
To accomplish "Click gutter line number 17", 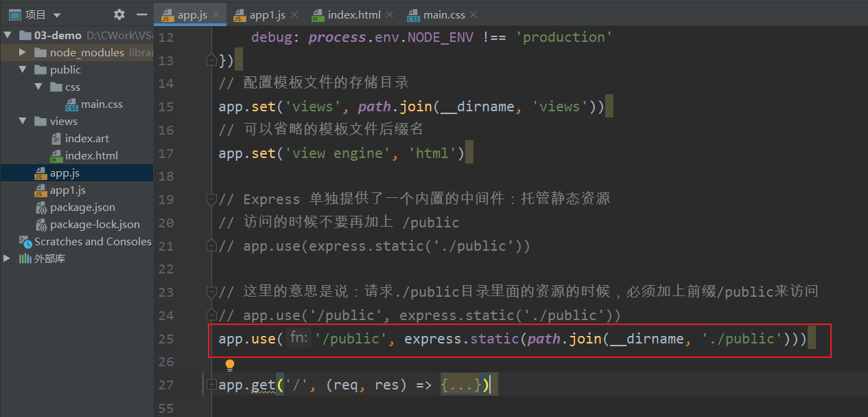I will click(x=166, y=153).
